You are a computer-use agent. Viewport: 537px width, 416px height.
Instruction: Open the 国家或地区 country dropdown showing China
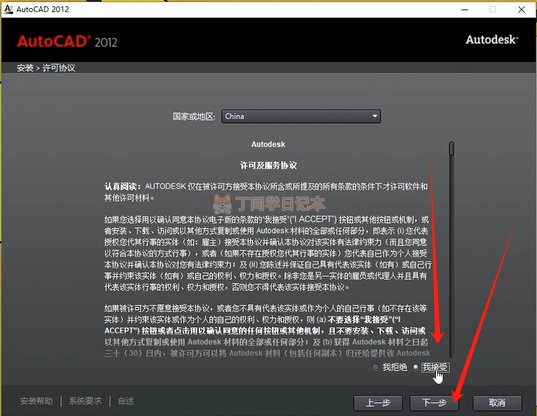[301, 116]
